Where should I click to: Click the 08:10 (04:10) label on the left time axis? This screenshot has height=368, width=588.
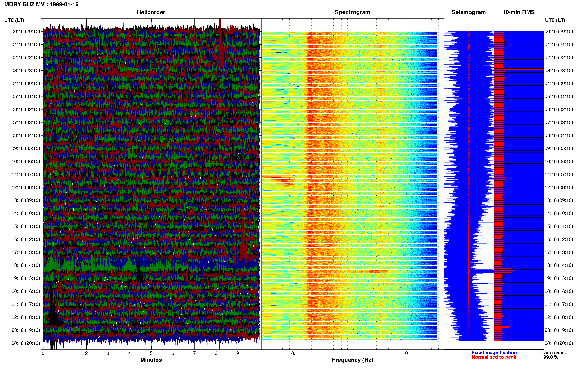(x=26, y=135)
